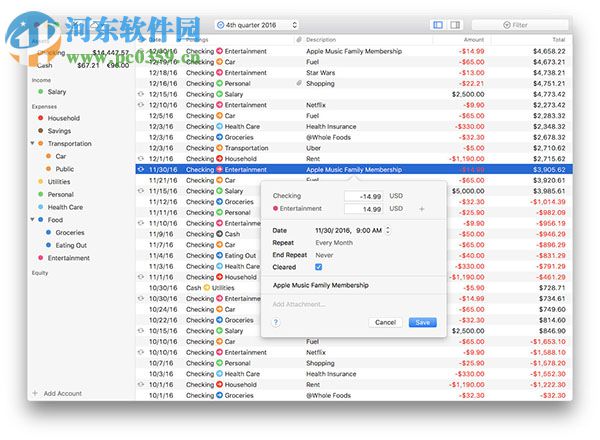Select the Groceries subcategory in sidebar
Screen dimensions: 600x440
70,232
